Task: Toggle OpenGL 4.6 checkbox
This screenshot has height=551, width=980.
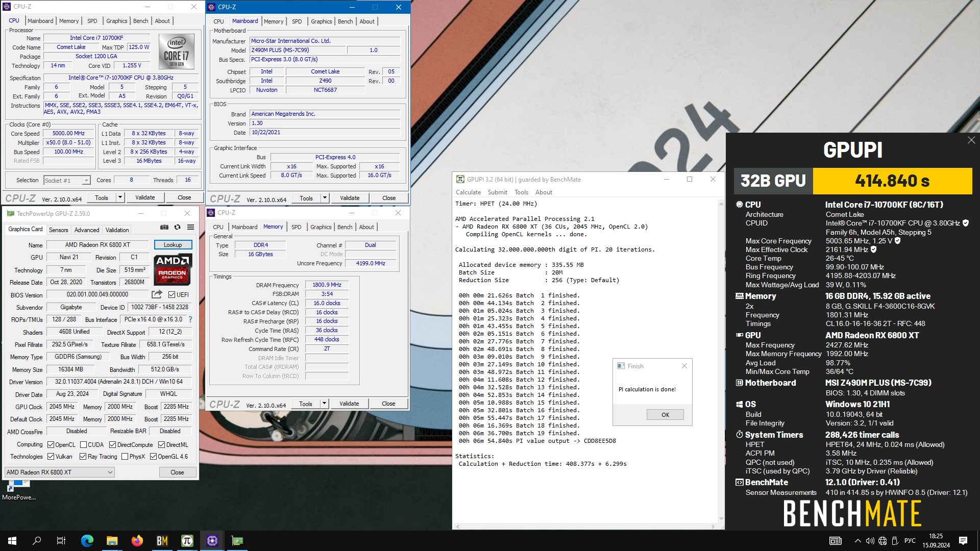Action: pos(153,457)
